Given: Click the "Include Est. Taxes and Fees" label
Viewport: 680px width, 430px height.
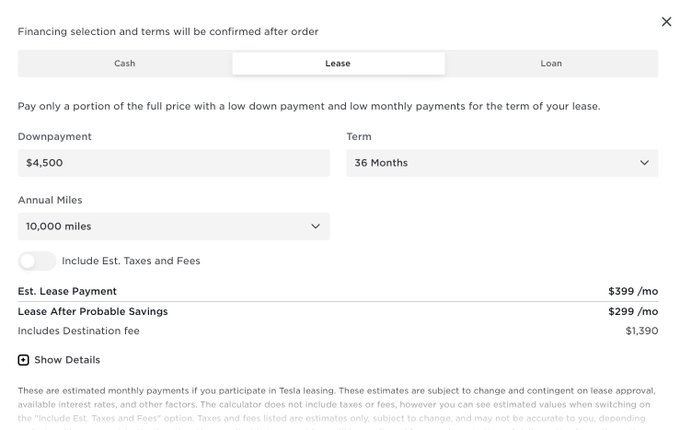Looking at the screenshot, I should click(x=131, y=261).
